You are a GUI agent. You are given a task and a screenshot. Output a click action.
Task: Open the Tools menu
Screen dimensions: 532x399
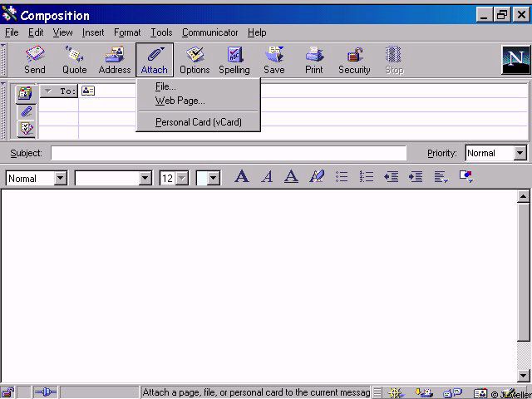pyautogui.click(x=161, y=32)
